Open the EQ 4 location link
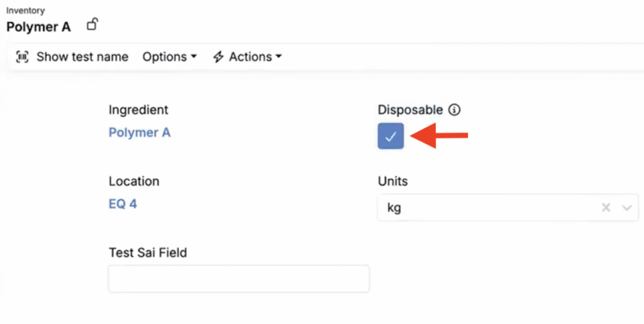The image size is (644, 324). [x=123, y=204]
